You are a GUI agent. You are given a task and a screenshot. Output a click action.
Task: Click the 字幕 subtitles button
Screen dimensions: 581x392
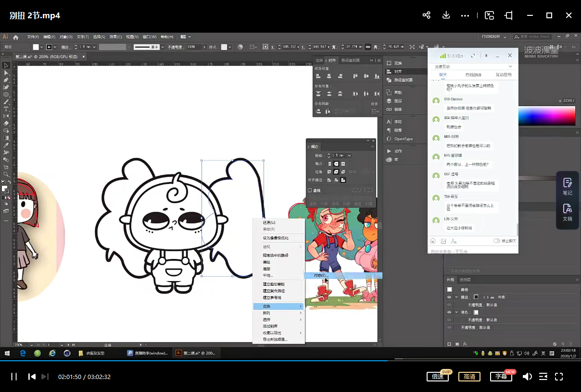coord(501,377)
